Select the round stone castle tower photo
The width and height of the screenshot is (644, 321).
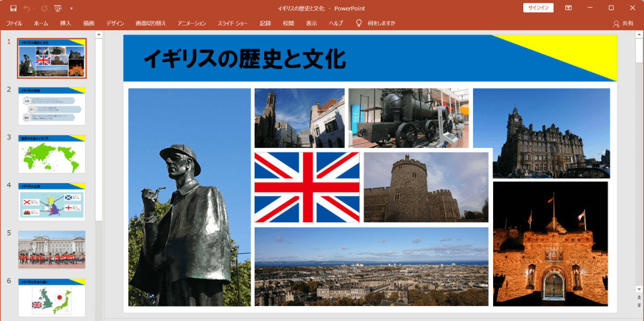coord(426,188)
